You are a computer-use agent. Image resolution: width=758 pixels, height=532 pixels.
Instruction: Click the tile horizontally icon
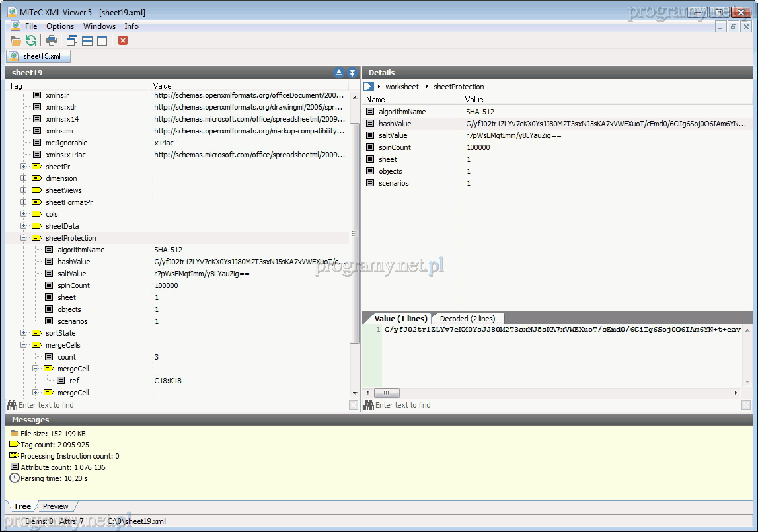[87, 41]
